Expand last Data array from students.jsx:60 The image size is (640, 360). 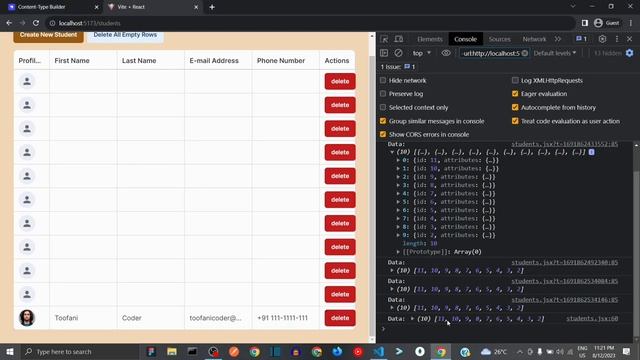(x=412, y=318)
